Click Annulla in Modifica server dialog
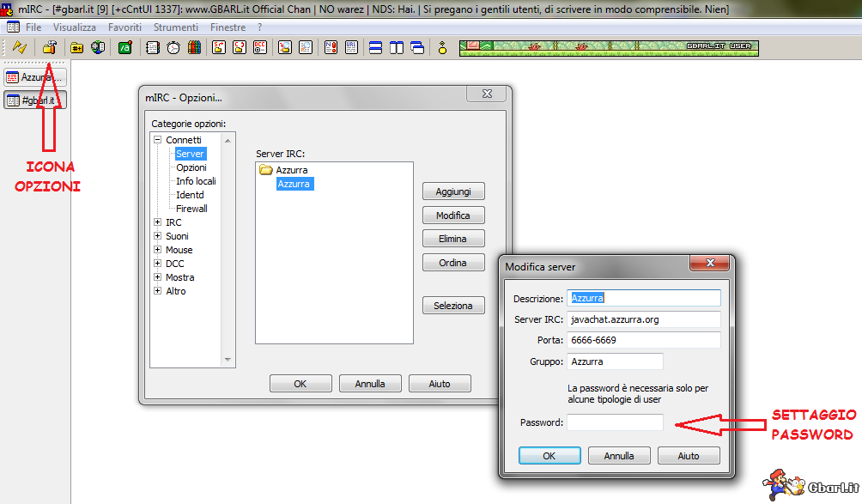 coord(619,456)
